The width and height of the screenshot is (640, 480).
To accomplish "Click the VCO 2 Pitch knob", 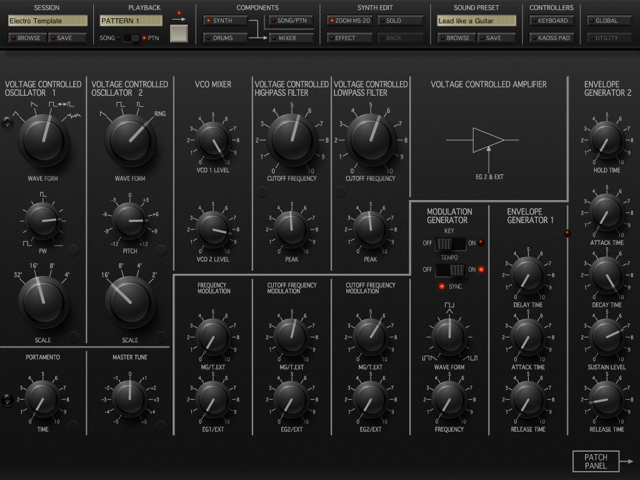I will click(129, 219).
